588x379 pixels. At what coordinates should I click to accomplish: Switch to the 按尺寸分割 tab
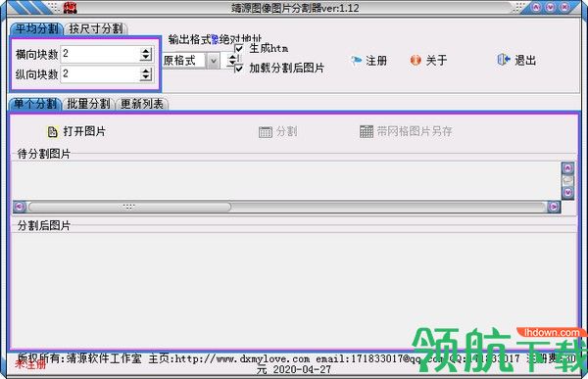(x=96, y=28)
